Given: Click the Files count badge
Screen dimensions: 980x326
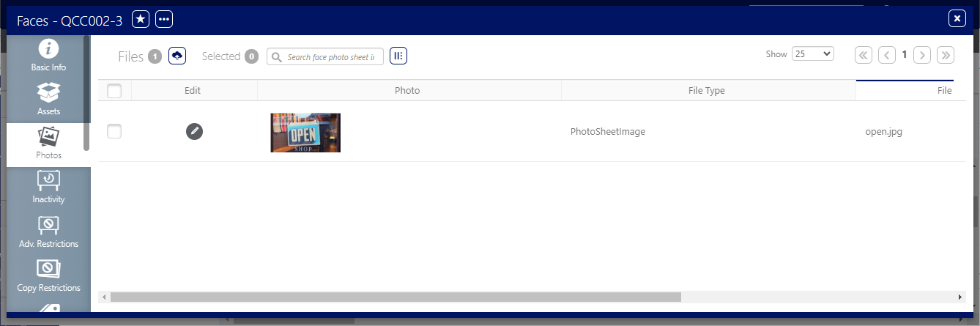Looking at the screenshot, I should (155, 56).
